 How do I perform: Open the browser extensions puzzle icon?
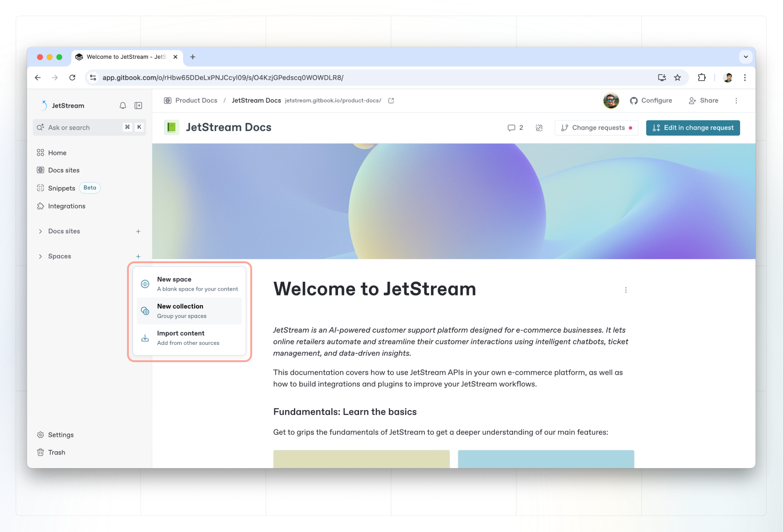tap(701, 77)
